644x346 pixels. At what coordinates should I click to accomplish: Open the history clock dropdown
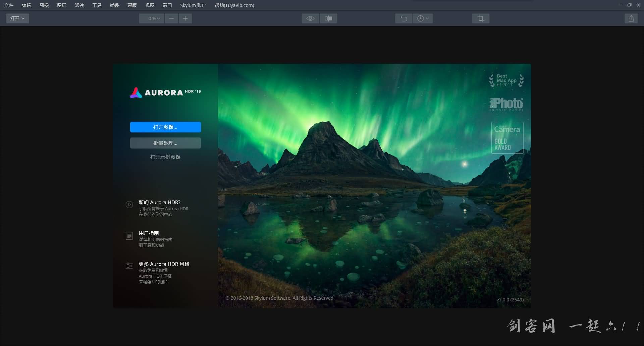point(423,18)
